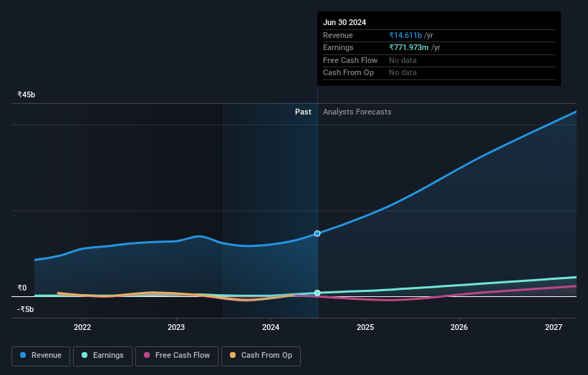Click the Revenue tooltip row label
588x375 pixels.
(338, 35)
